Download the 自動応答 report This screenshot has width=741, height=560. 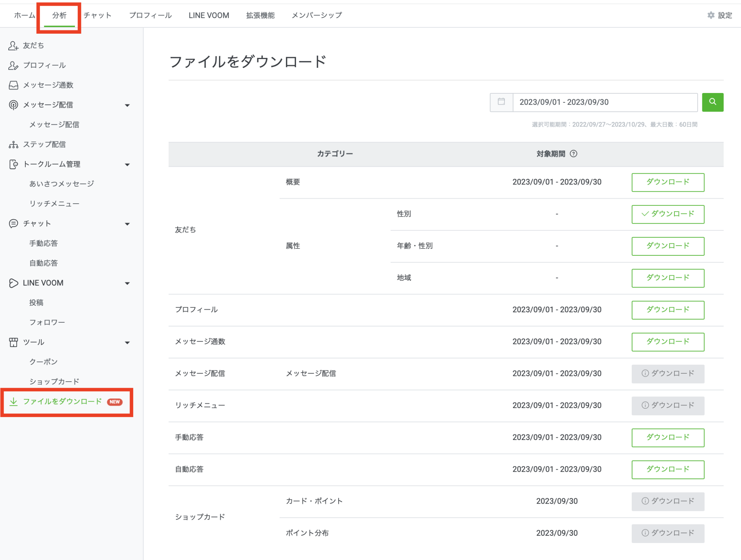668,469
